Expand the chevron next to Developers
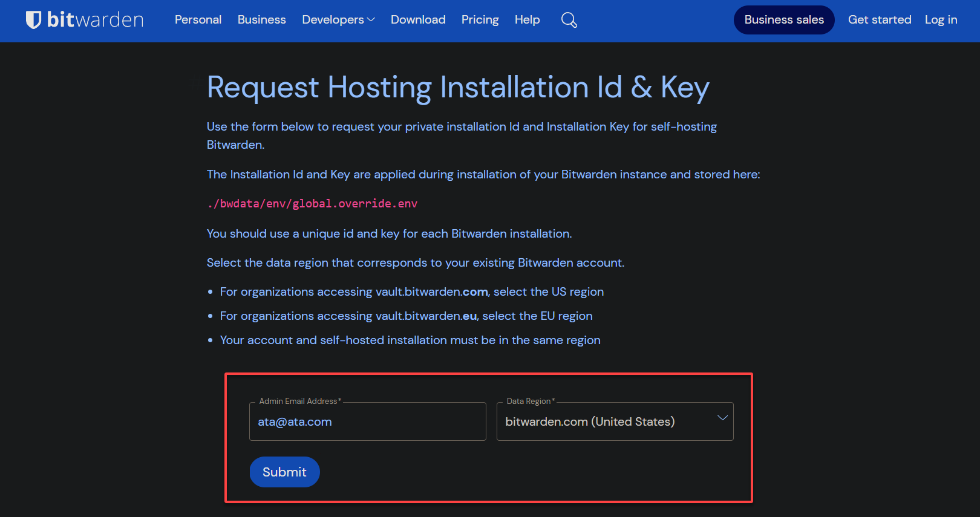This screenshot has height=517, width=980. [x=371, y=20]
